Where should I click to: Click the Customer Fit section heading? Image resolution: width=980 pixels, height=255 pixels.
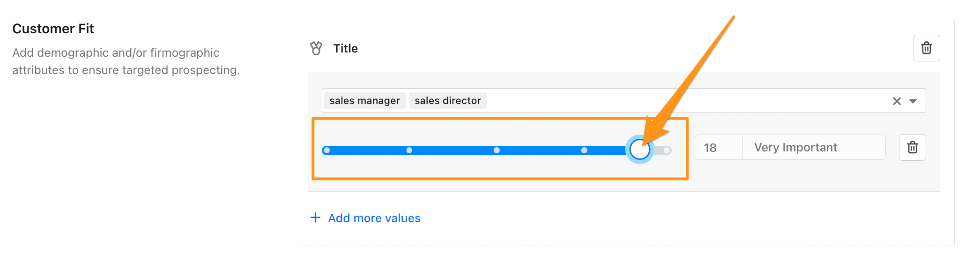click(x=53, y=29)
